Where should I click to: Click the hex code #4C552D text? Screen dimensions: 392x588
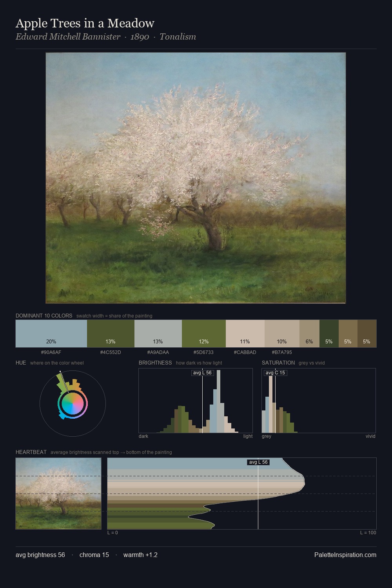pos(111,352)
